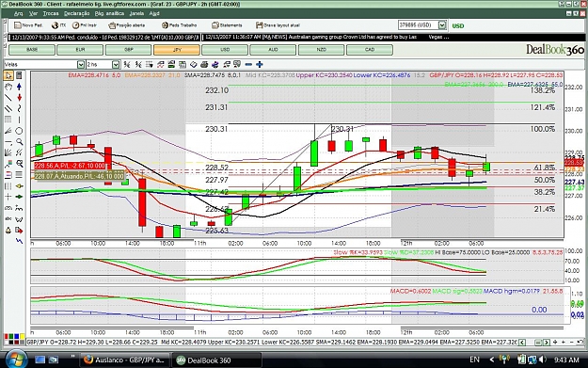The image size is (588, 368).
Task: Zoom out with the blue minus icon
Action: coord(248,65)
